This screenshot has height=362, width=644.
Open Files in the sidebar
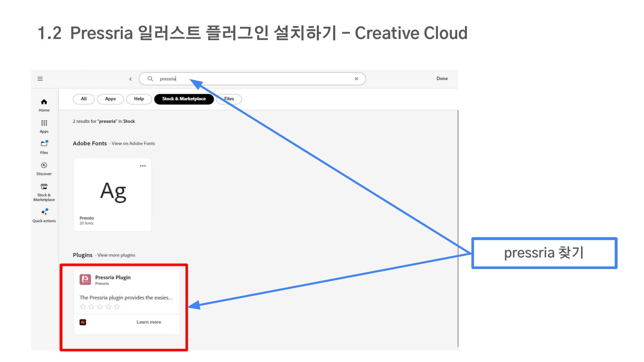pos(44,148)
